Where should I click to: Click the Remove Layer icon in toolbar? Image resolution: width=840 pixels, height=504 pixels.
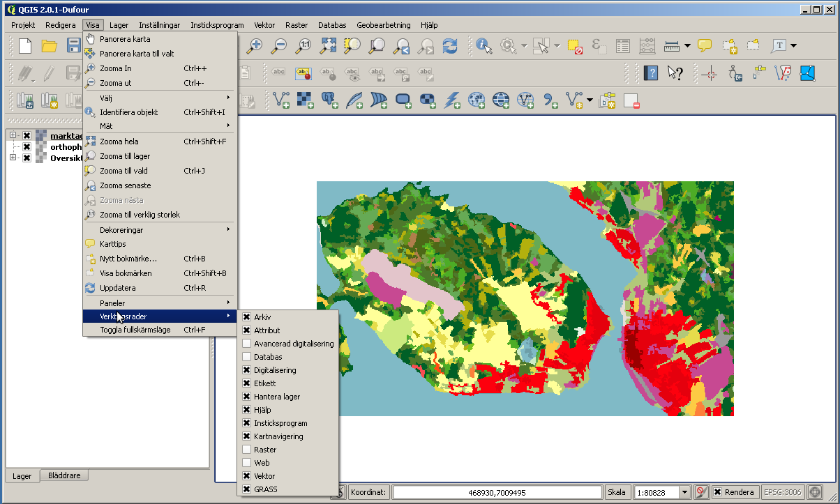click(x=631, y=100)
